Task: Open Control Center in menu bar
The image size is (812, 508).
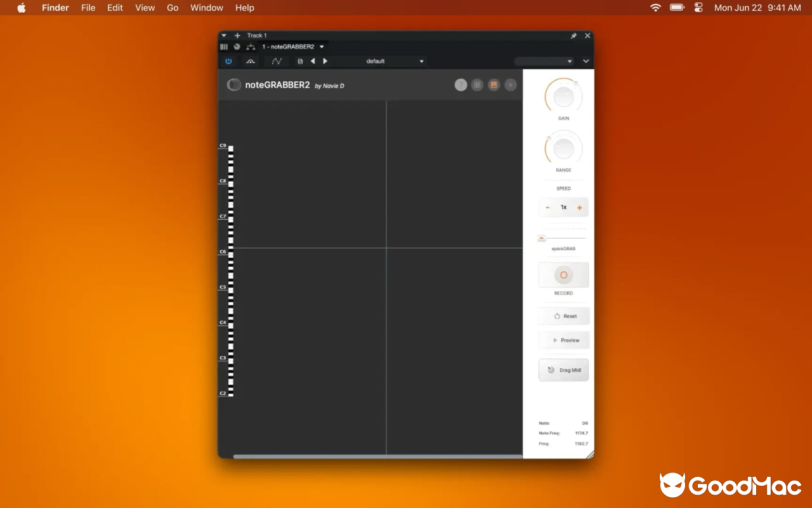Action: point(698,8)
